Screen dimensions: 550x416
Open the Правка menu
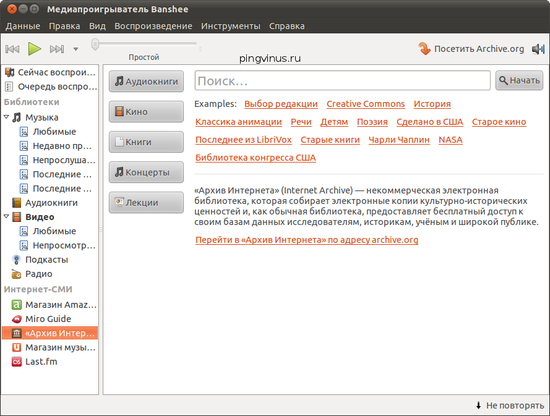tap(65, 26)
